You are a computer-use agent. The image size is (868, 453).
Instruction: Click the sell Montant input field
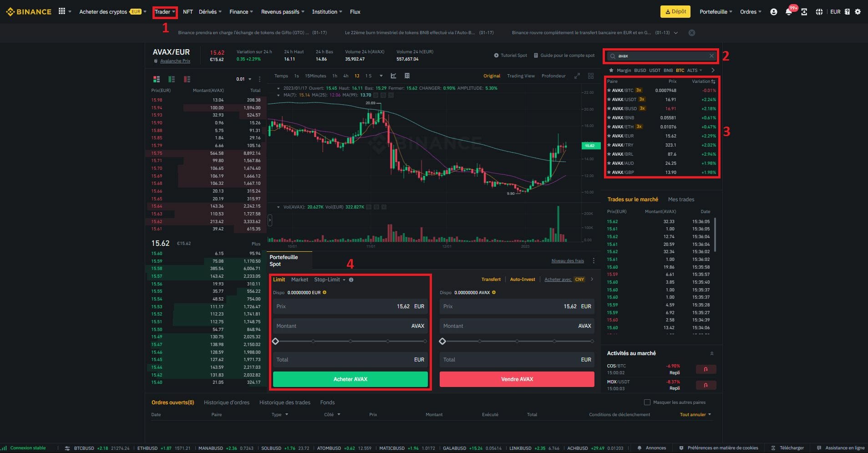click(x=517, y=326)
